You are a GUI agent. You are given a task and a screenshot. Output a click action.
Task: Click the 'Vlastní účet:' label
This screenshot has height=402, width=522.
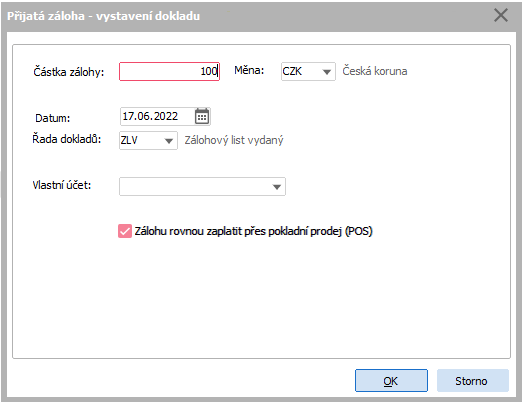(62, 185)
